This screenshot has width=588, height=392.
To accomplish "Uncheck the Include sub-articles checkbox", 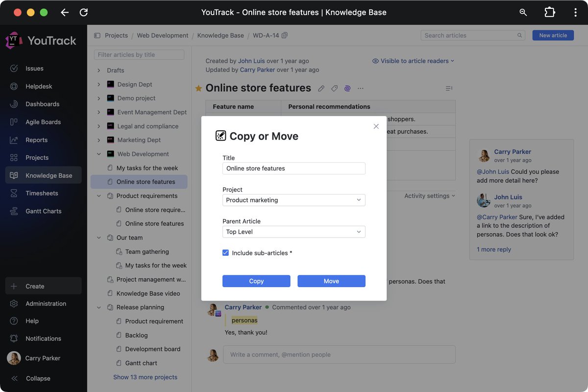I will [225, 252].
